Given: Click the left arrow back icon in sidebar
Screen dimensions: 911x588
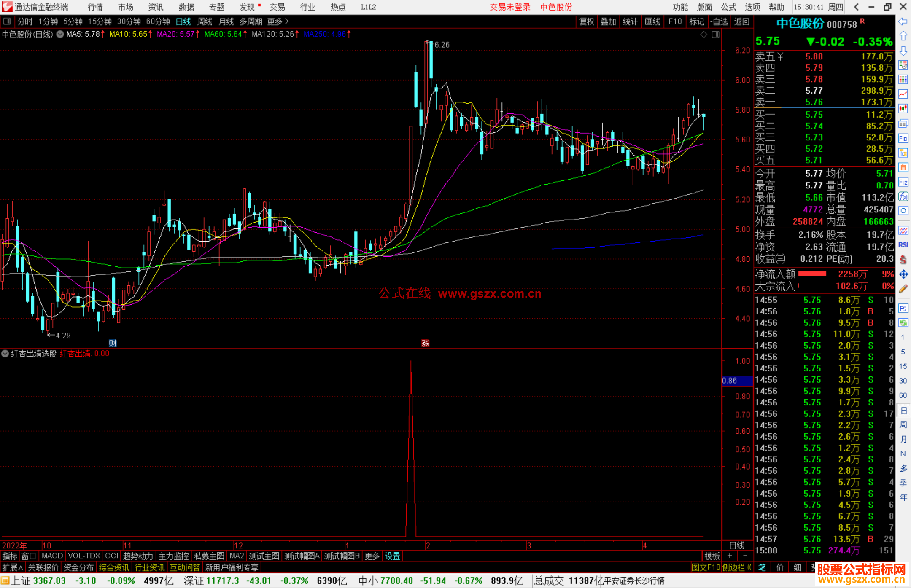Looking at the screenshot, I should (x=903, y=21).
